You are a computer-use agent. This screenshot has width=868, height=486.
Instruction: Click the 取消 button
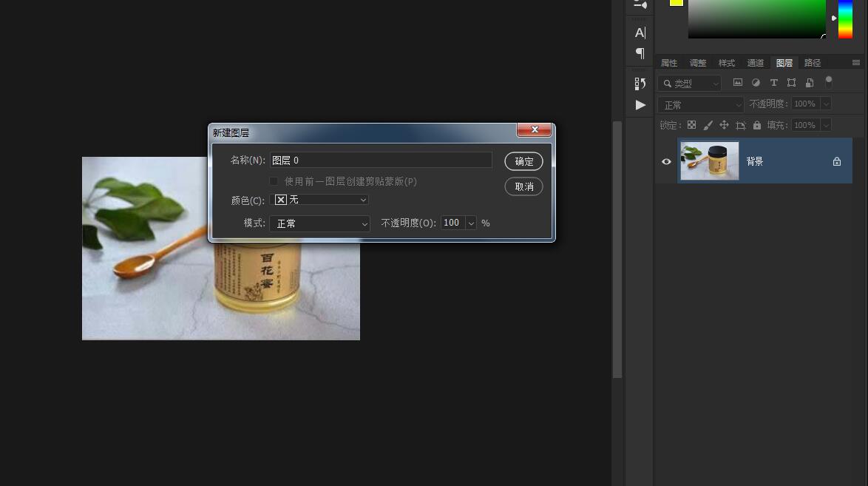tap(523, 186)
